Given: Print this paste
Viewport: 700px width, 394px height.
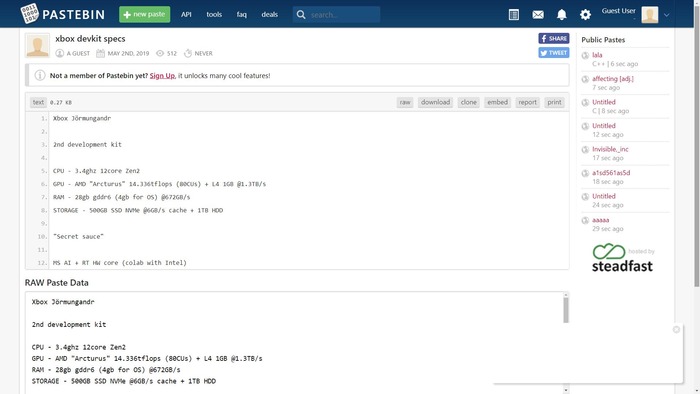Looking at the screenshot, I should coord(554,102).
